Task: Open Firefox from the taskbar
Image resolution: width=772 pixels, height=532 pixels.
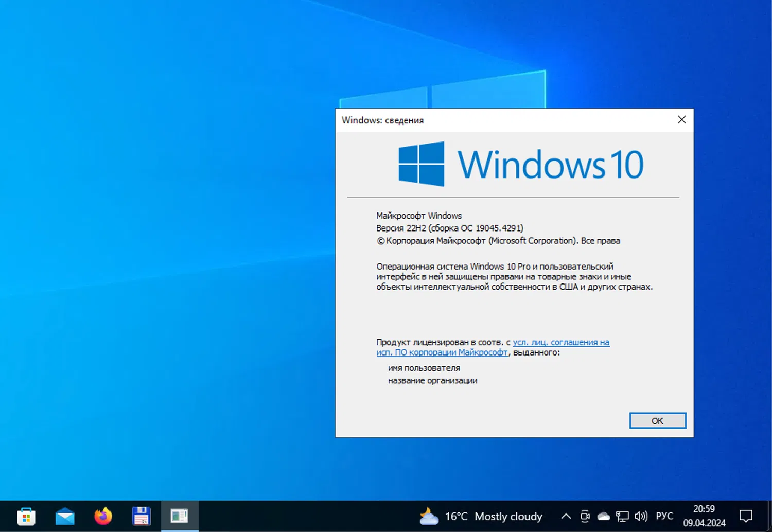Action: 102,516
